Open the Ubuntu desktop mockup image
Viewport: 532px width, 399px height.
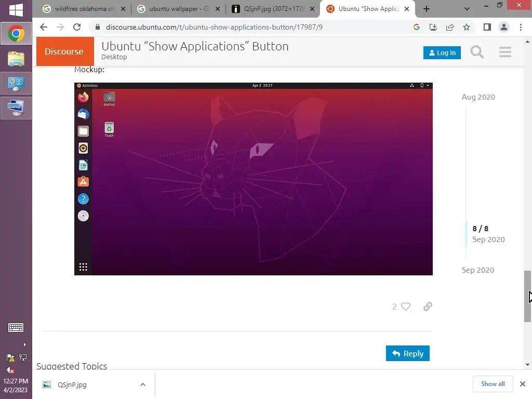point(254,179)
